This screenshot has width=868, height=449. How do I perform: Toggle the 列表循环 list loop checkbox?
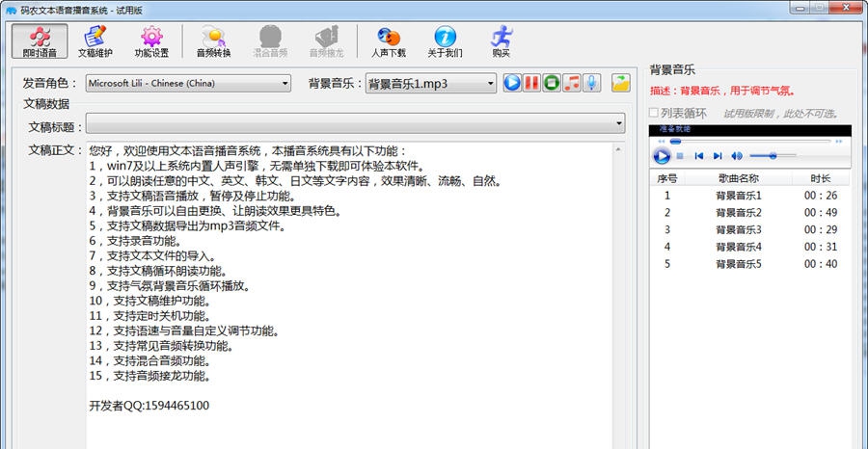654,113
